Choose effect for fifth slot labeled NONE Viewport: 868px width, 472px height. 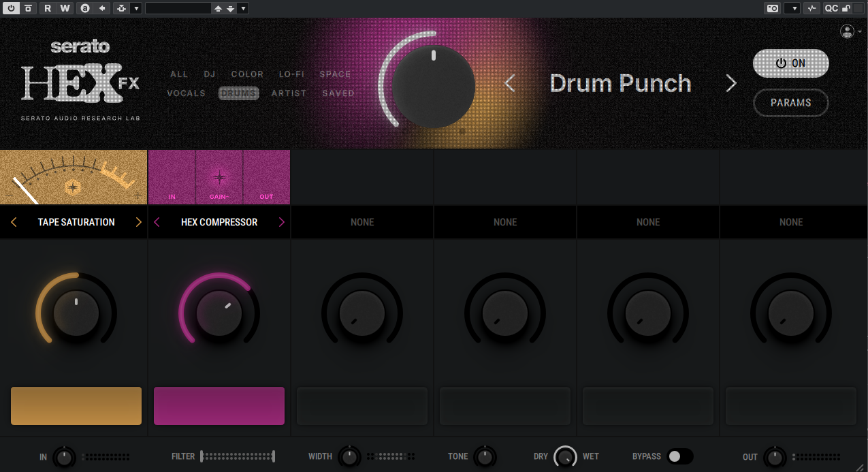tap(648, 222)
